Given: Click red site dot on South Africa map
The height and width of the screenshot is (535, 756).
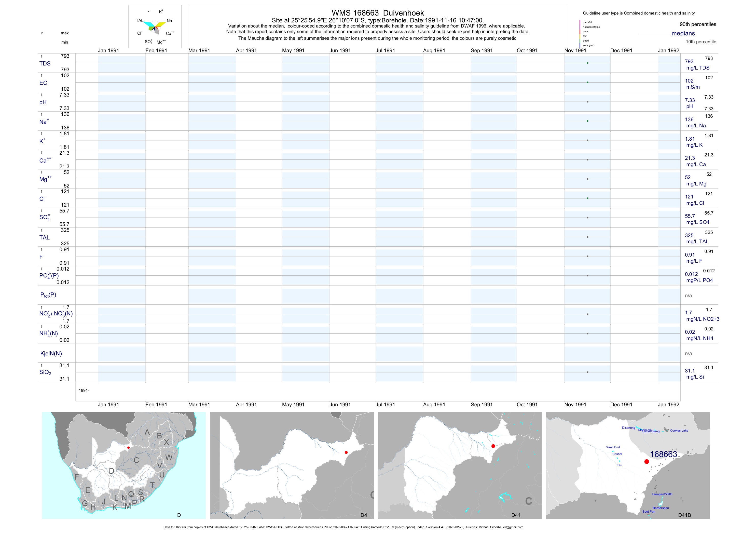Looking at the screenshot, I should [x=128, y=448].
